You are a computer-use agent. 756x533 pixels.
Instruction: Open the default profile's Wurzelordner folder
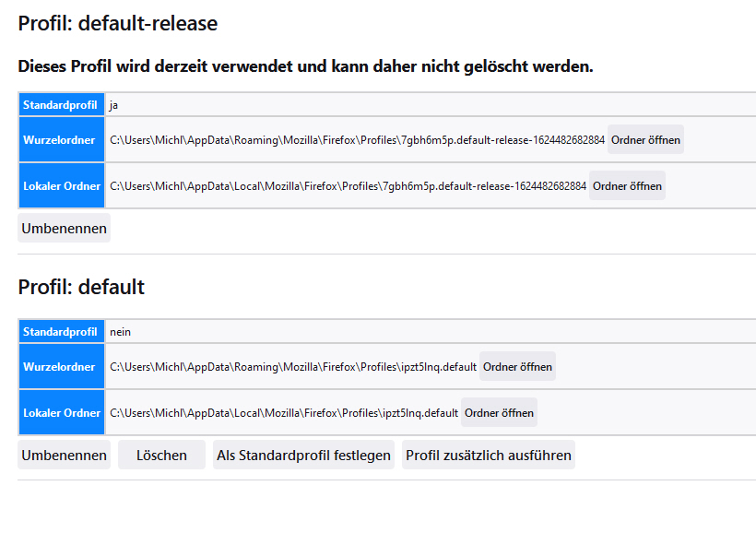click(517, 367)
